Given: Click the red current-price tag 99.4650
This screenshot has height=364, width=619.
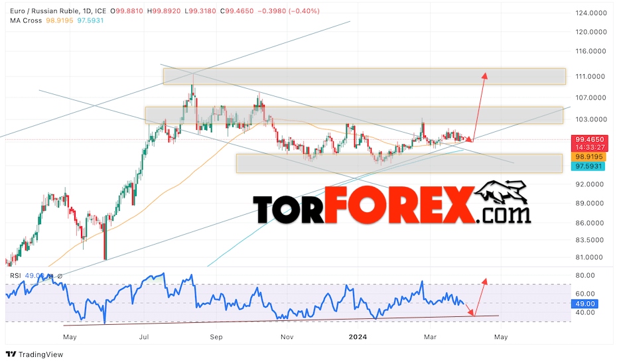Looking at the screenshot, I should pyautogui.click(x=589, y=140).
